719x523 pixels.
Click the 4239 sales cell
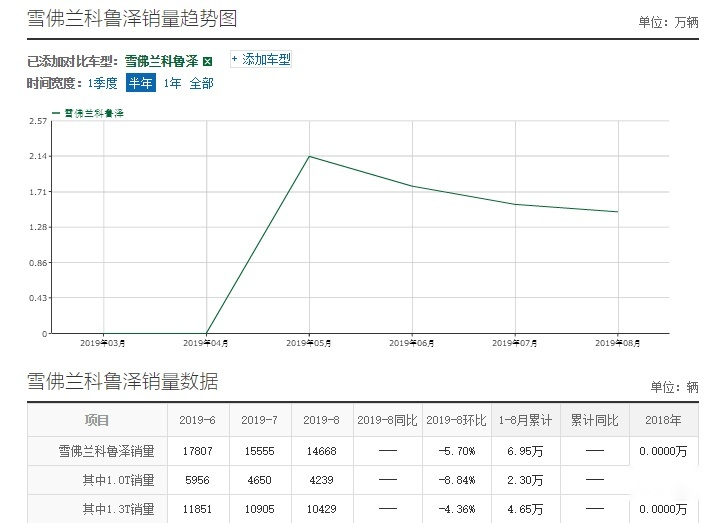click(321, 480)
